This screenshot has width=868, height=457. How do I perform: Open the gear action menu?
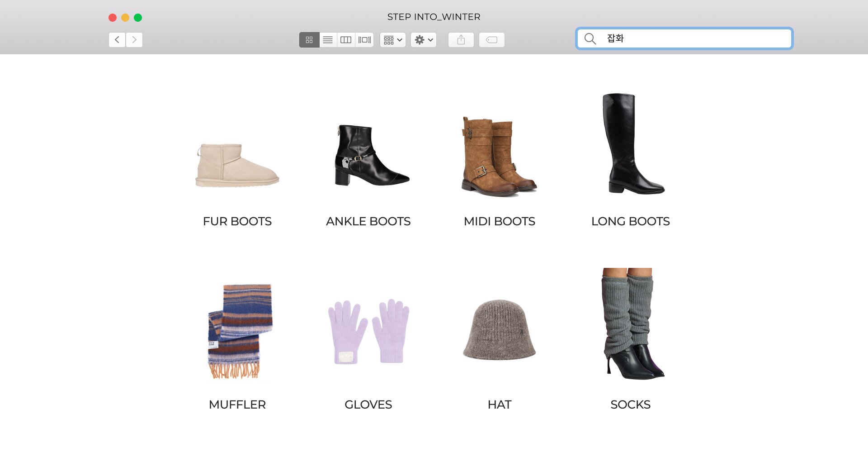423,40
